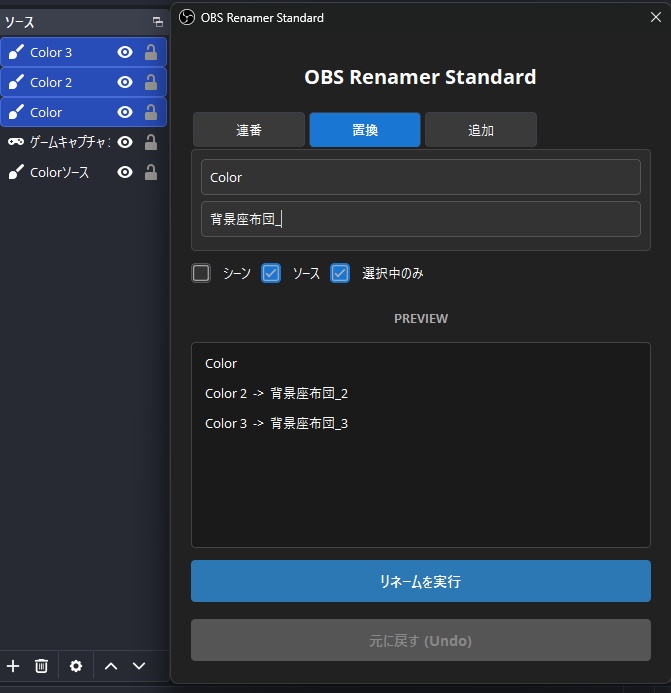Lock the Color 2 source
Viewport: 671px width, 693px height.
tap(151, 82)
